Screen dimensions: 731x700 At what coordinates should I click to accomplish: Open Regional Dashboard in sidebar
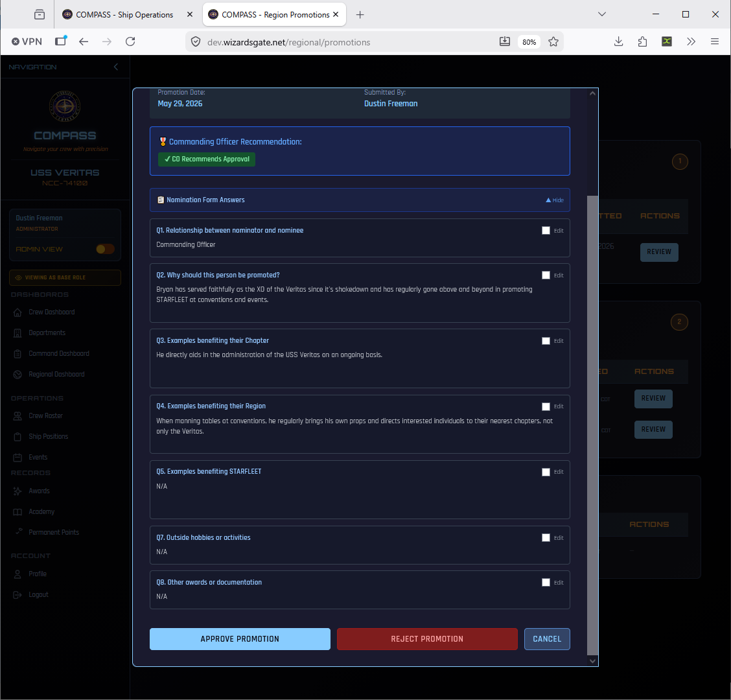[56, 374]
